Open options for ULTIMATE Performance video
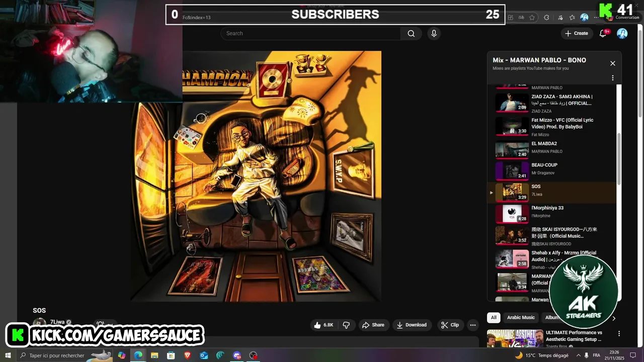 pos(619,333)
